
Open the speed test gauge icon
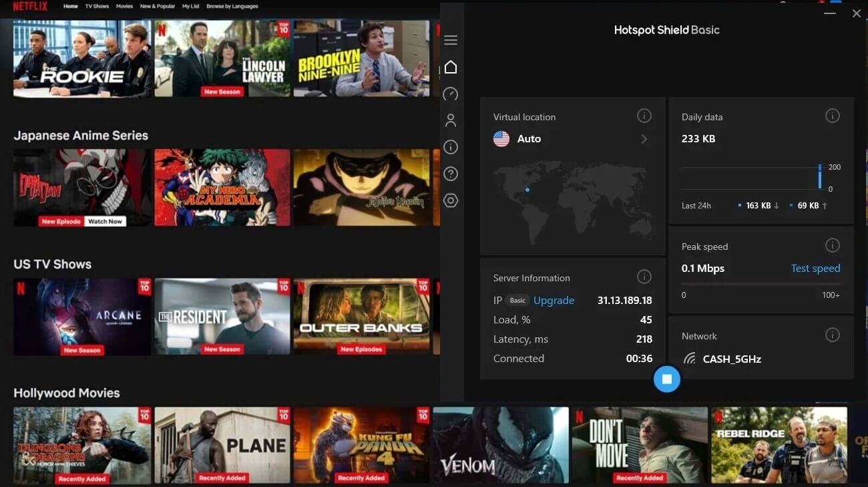[451, 94]
